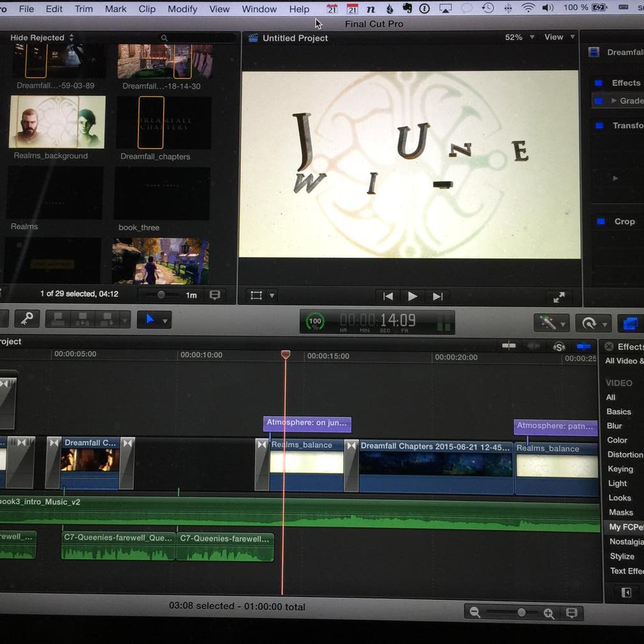Select the Looks effects category
The height and width of the screenshot is (644, 644).
[620, 498]
